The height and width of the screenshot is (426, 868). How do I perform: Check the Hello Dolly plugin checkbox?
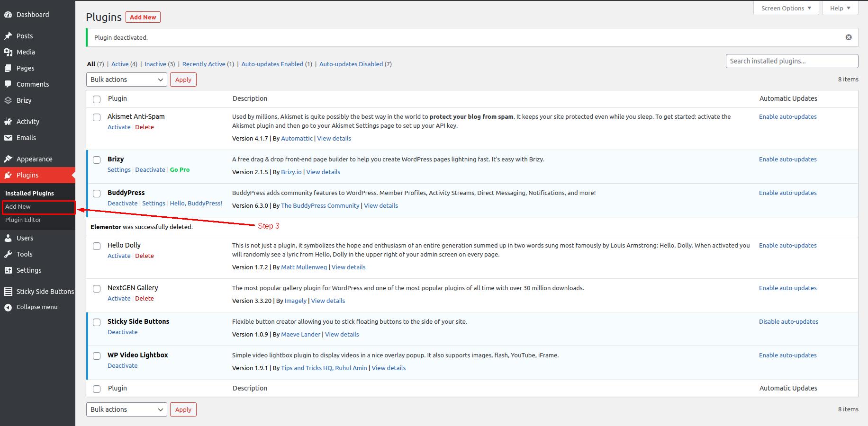point(97,246)
